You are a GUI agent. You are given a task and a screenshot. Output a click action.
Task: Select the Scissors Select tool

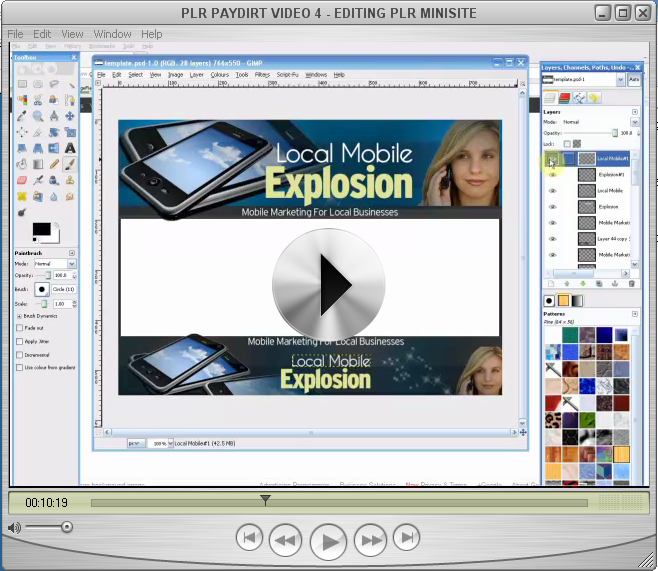pos(38,100)
